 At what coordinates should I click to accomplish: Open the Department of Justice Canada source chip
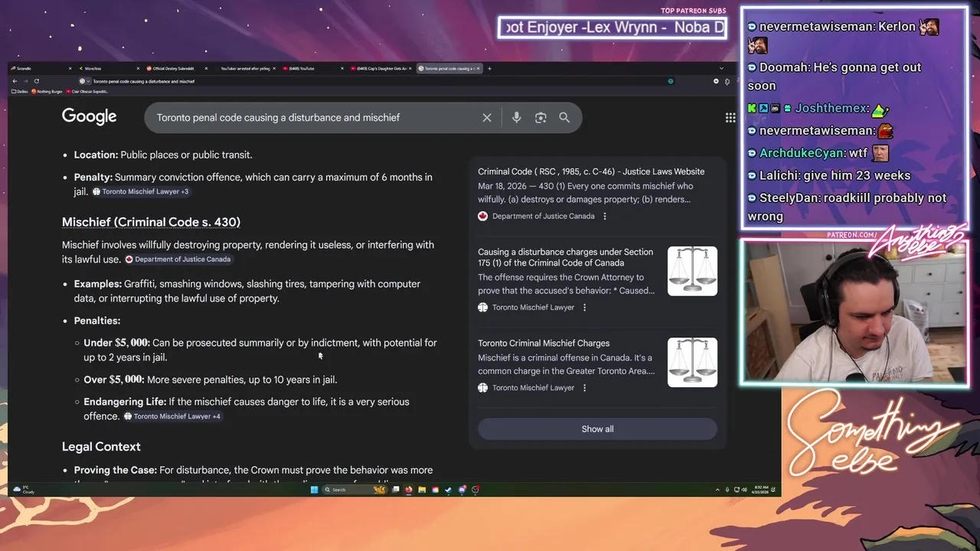178,259
